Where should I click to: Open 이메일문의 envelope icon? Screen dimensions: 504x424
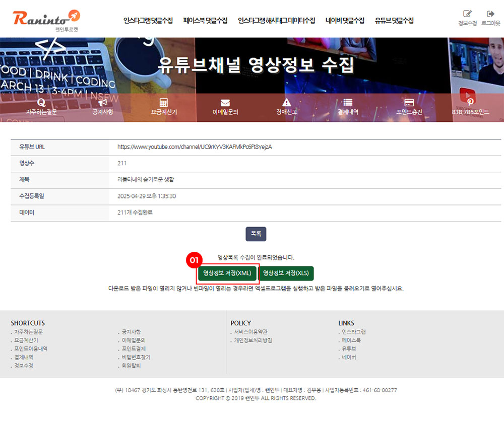(225, 103)
